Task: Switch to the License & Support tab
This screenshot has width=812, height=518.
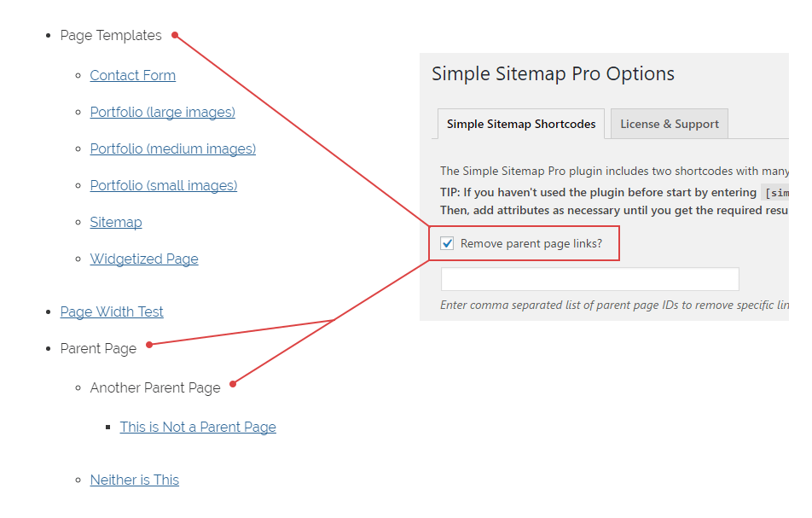Action: click(669, 124)
